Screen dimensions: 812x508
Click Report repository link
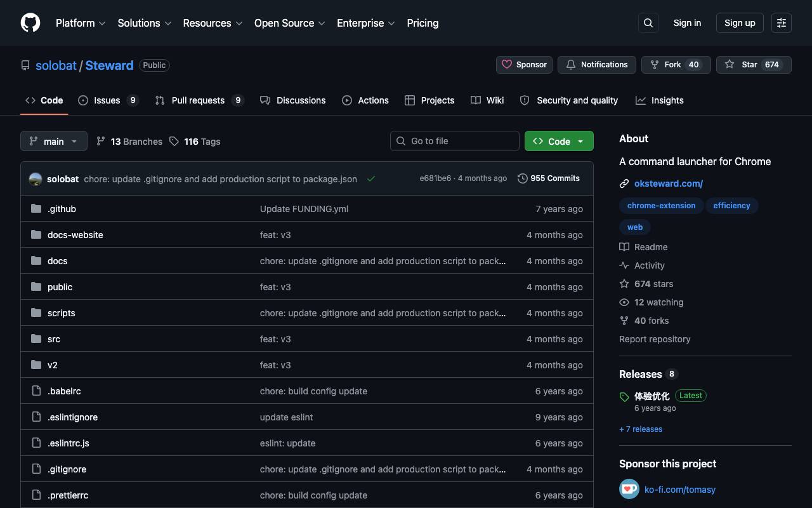[x=655, y=339]
